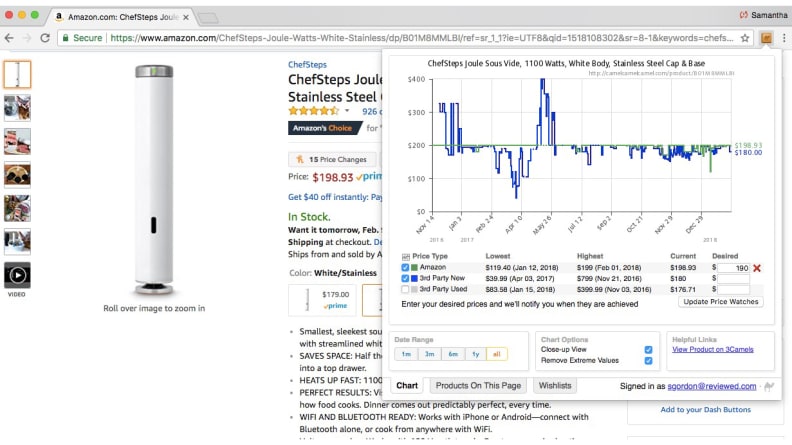Click the price type table header icon
Viewport: 792px width, 445px height.
point(406,257)
